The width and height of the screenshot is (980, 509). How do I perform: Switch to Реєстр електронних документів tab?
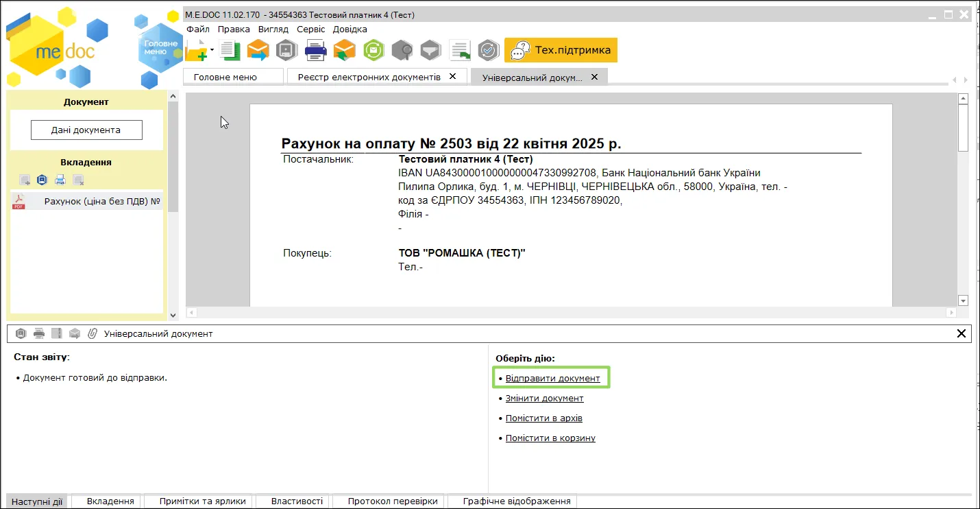point(369,77)
